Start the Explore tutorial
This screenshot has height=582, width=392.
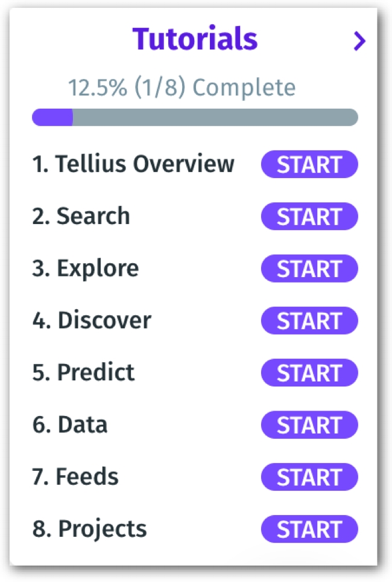pos(309,269)
